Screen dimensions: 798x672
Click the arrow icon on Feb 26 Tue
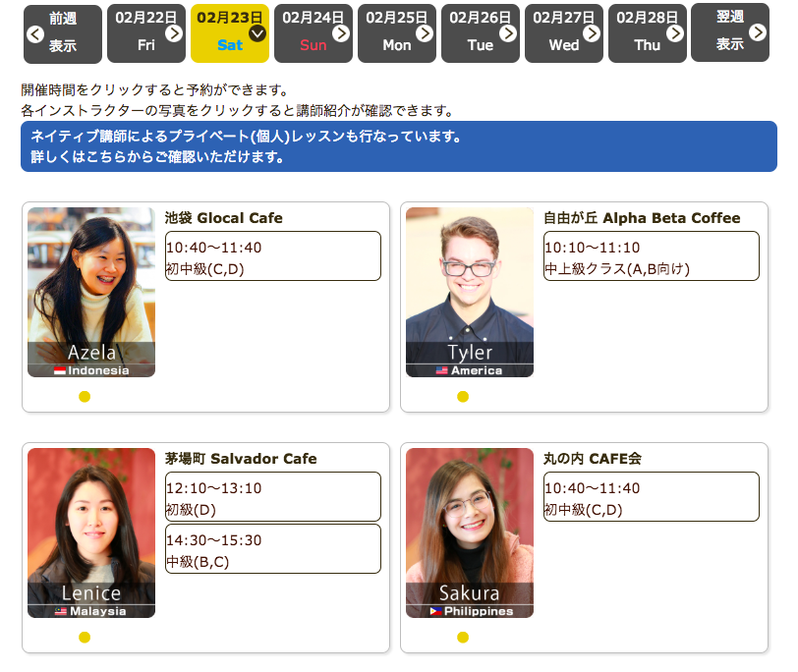(508, 33)
